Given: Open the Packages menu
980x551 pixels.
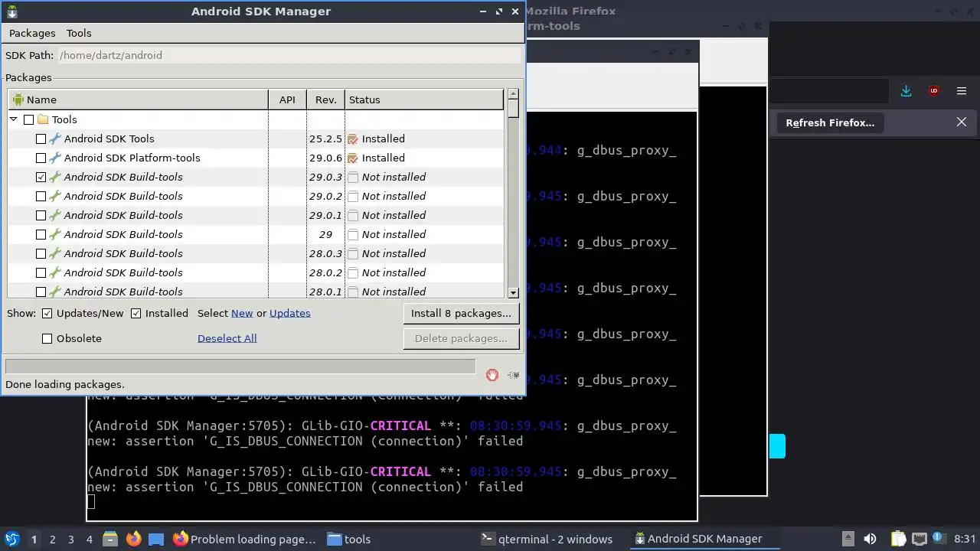Looking at the screenshot, I should pos(32,33).
